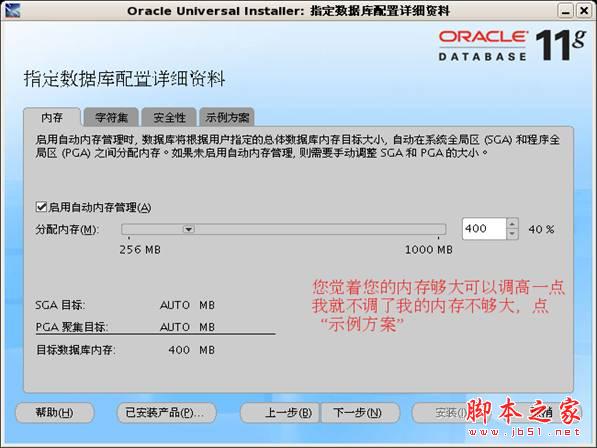Select the 示例方案 tab
Viewport: 597px width, 448px height.
point(227,117)
